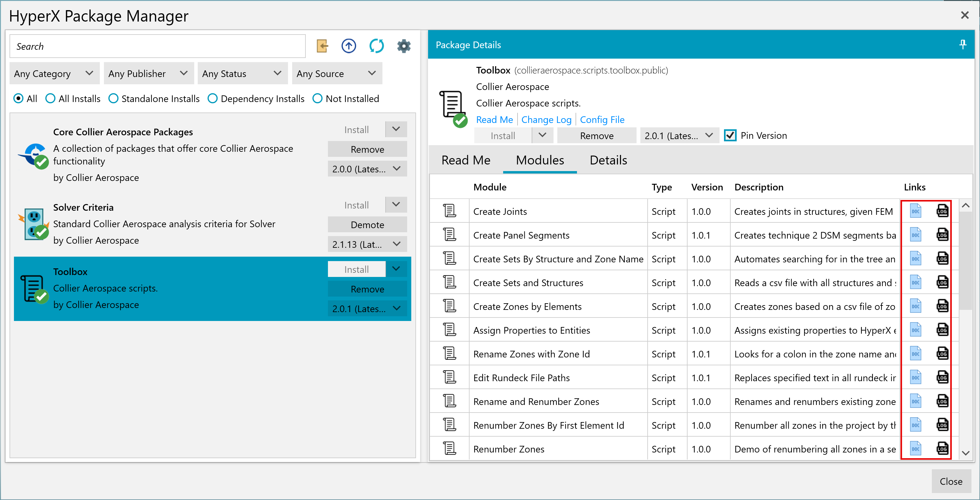This screenshot has width=980, height=500.
Task: Select Dependency Installs radio button
Action: coord(212,99)
